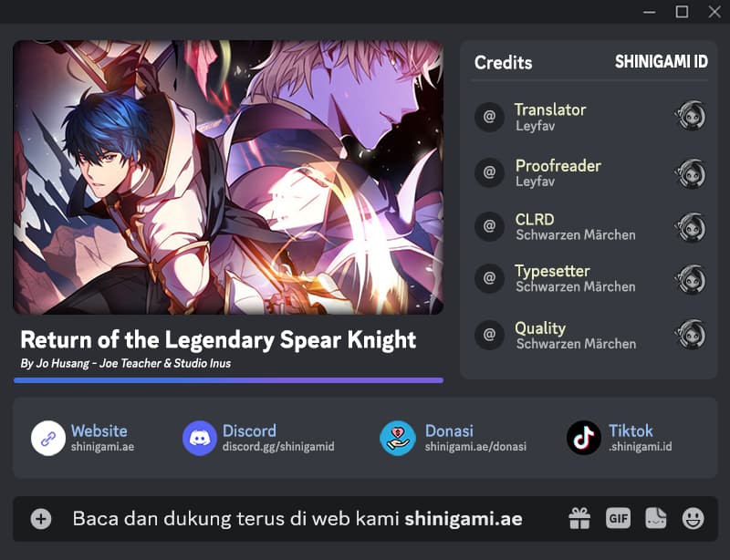This screenshot has width=730, height=560.
Task: Click the Tiktok logo icon
Action: pos(584,438)
